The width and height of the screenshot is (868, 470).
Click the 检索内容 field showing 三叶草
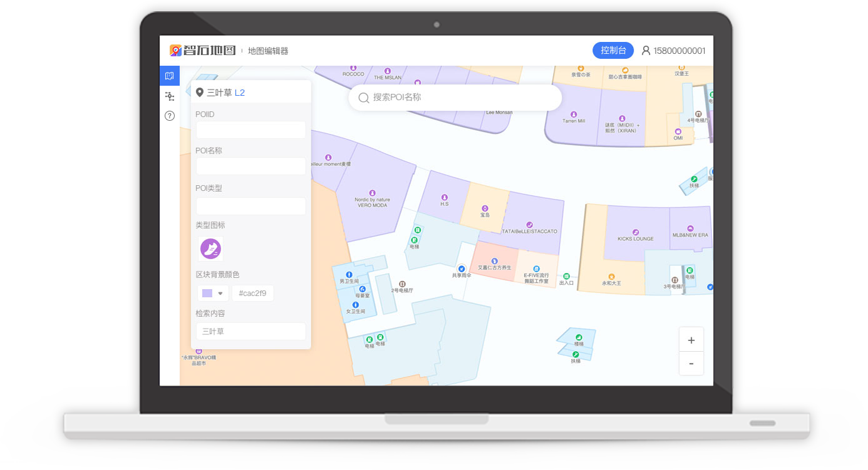(251, 332)
